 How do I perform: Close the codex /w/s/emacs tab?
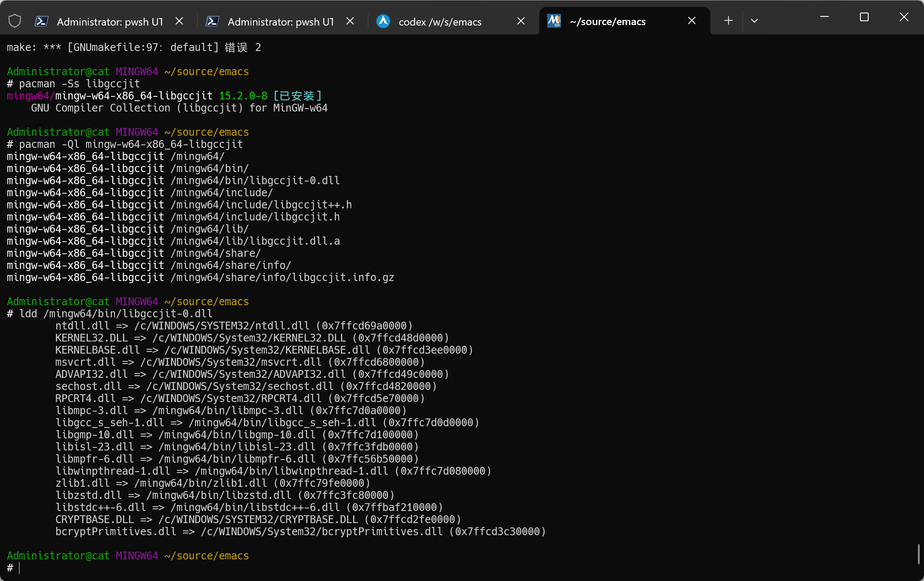(x=521, y=21)
